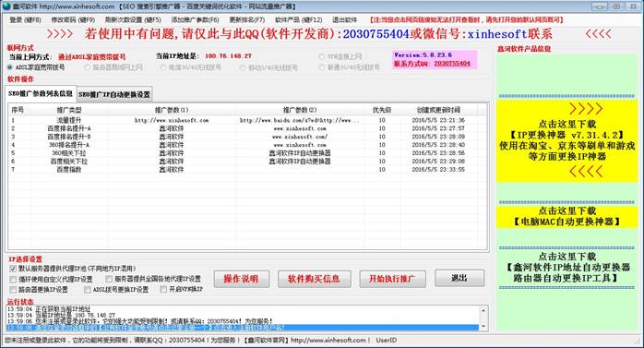
Task: Click the www.xinhesoft.com/ cell in row 3
Action: 300,137
